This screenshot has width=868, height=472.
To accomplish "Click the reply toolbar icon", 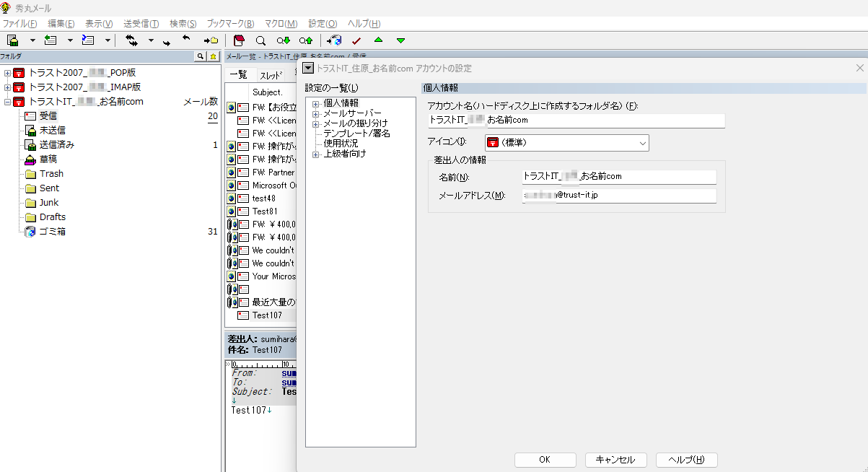I will click(x=51, y=40).
